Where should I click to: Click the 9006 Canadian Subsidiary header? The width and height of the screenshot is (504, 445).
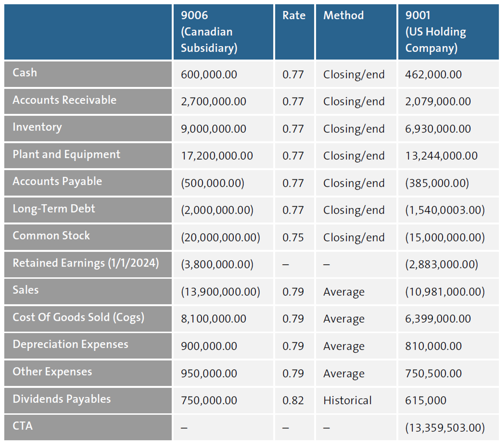point(209,31)
